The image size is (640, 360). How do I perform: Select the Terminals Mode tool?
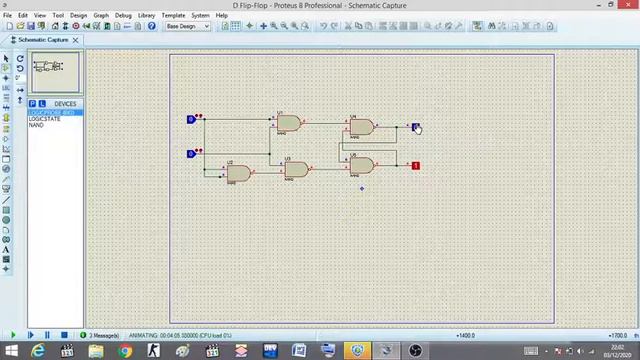6,129
